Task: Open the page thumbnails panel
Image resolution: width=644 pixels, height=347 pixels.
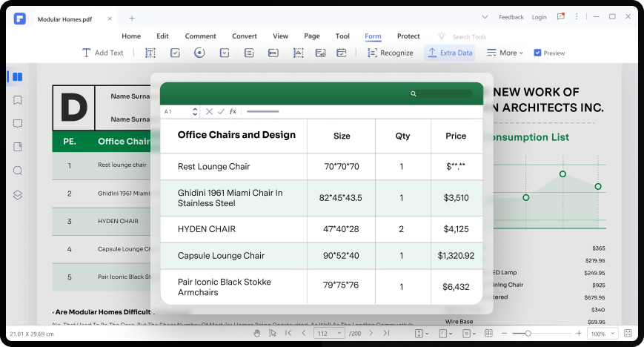Action: [x=17, y=77]
